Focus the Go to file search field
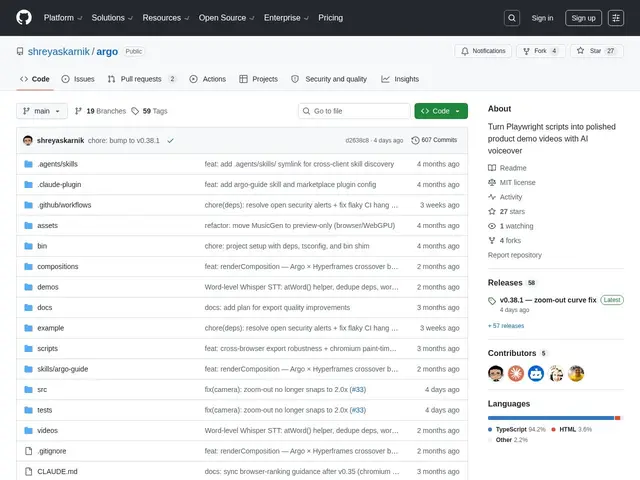Image resolution: width=640 pixels, height=480 pixels. [x=354, y=111]
